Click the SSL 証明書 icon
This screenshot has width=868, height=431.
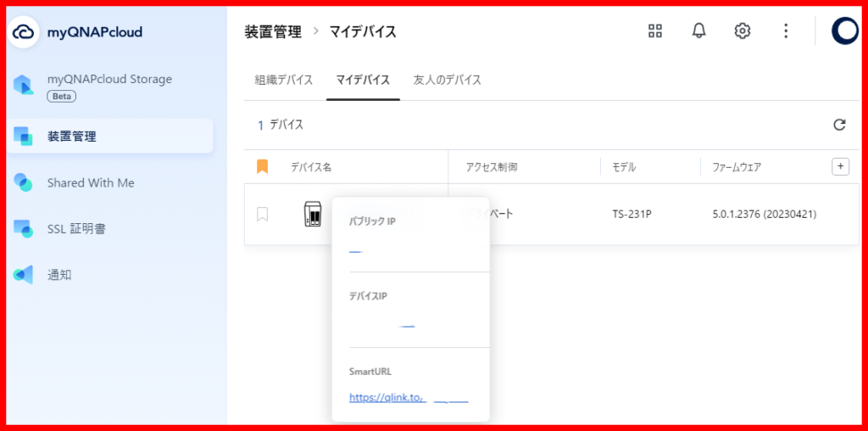click(x=23, y=228)
